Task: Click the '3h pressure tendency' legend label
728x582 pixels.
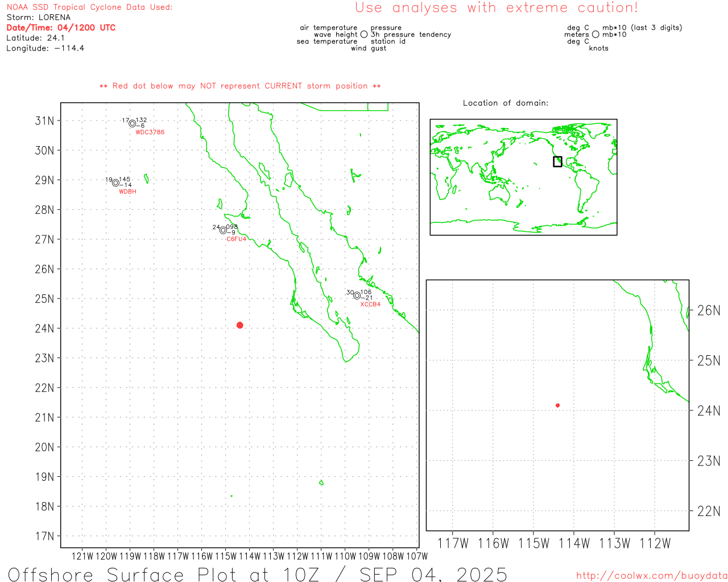Action: pos(411,35)
